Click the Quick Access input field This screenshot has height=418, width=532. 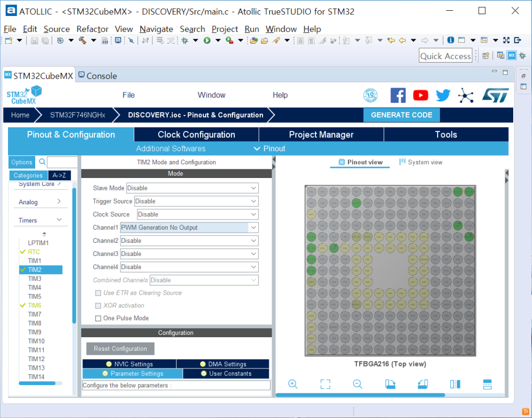(x=446, y=56)
